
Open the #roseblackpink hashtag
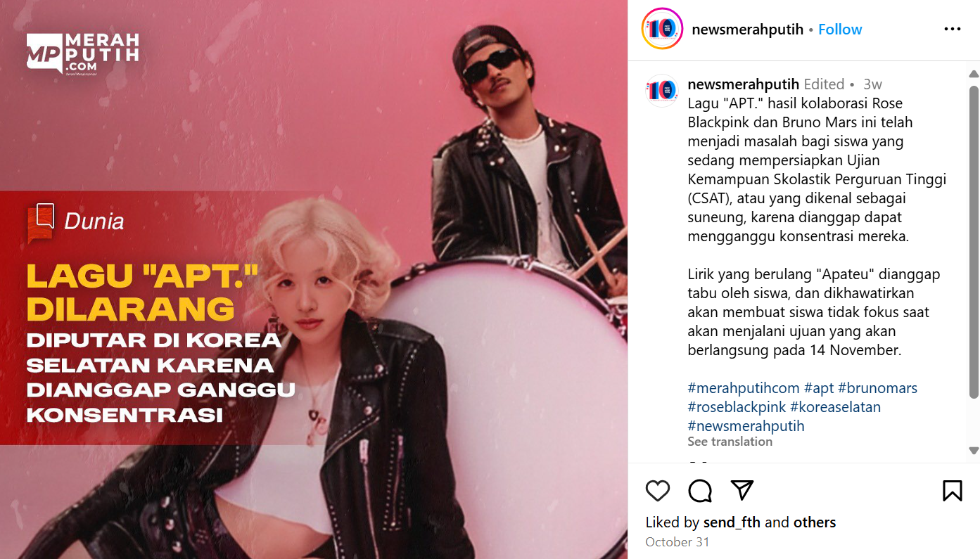coord(737,407)
